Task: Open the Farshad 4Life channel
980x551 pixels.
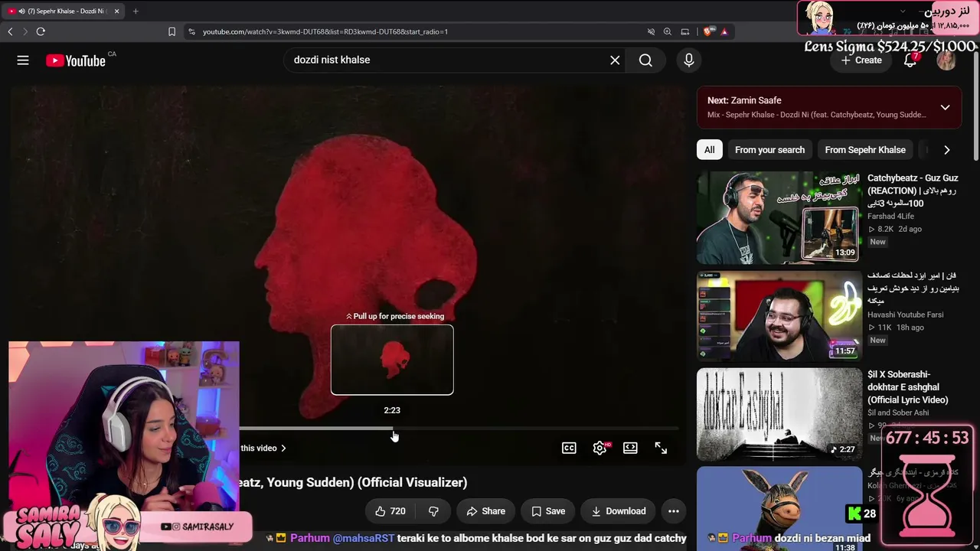Action: coord(890,217)
